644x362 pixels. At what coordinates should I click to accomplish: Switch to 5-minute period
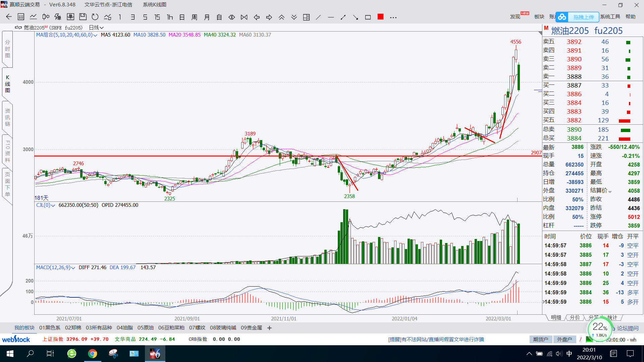145,17
